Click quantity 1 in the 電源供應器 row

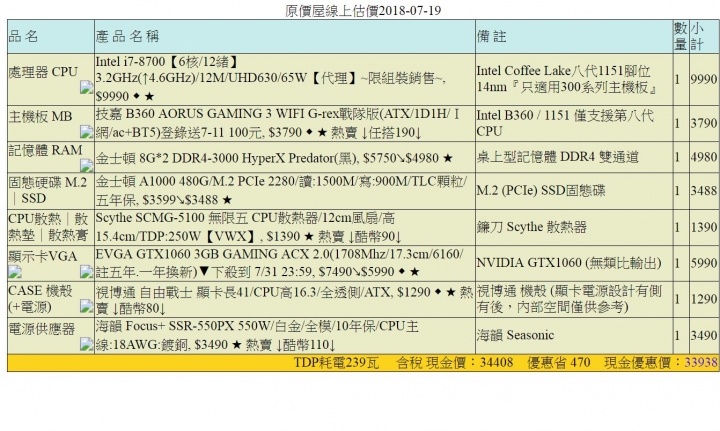(677, 335)
